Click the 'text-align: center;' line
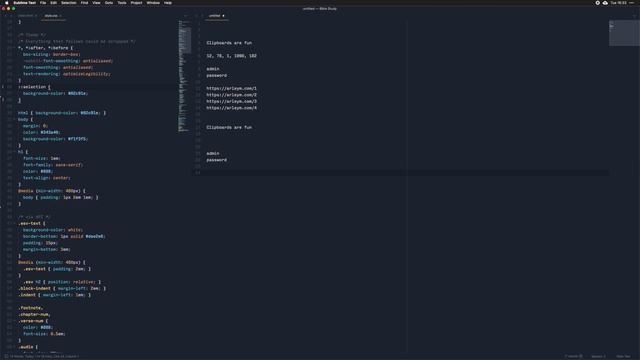The height and width of the screenshot is (360, 640). [47, 178]
